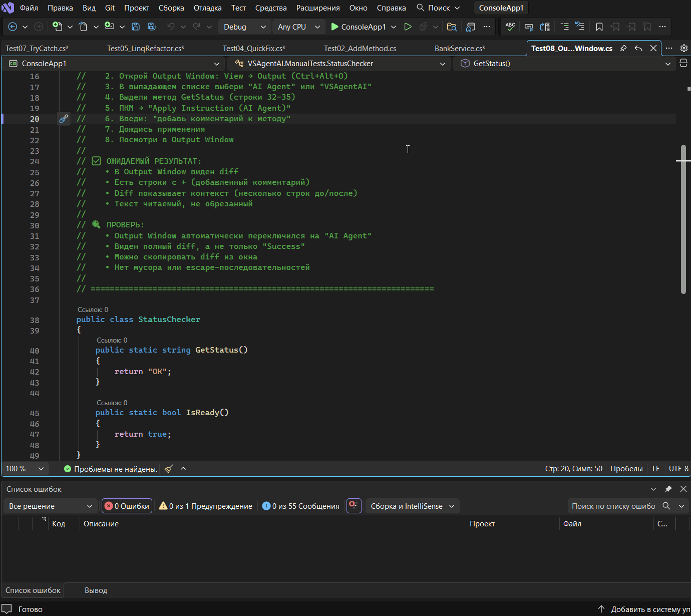The width and height of the screenshot is (691, 616).
Task: Toggle the 0 Ошибки errors filter
Action: tap(127, 506)
